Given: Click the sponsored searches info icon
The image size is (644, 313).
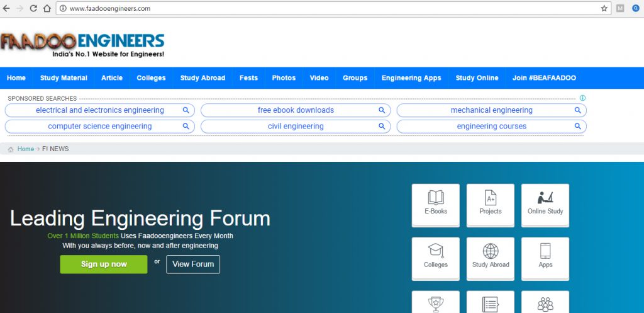Looking at the screenshot, I should pos(582,98).
